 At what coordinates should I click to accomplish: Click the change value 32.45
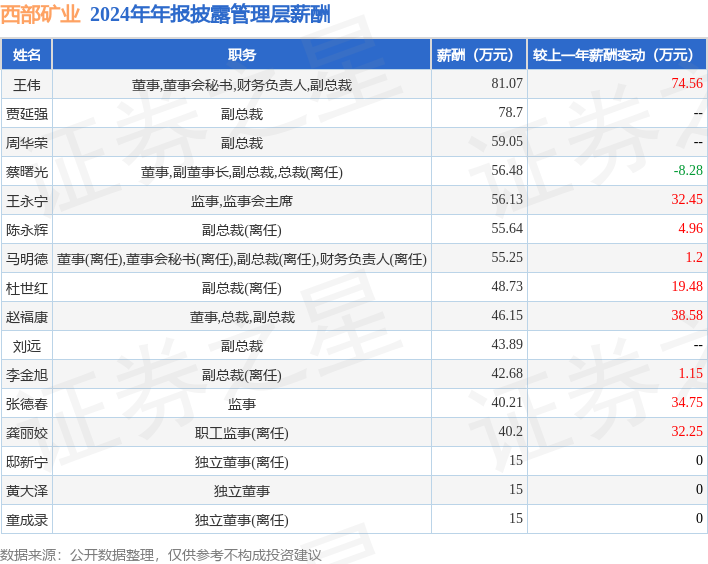687,199
